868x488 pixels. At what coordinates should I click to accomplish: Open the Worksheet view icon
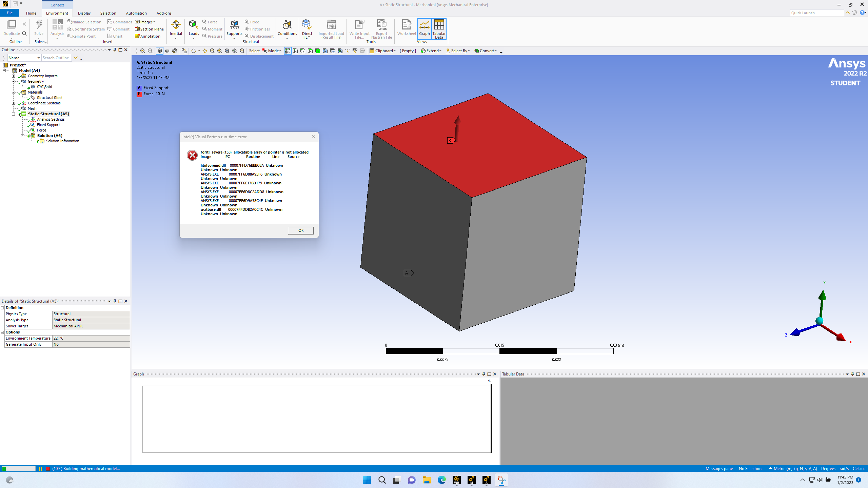click(407, 25)
